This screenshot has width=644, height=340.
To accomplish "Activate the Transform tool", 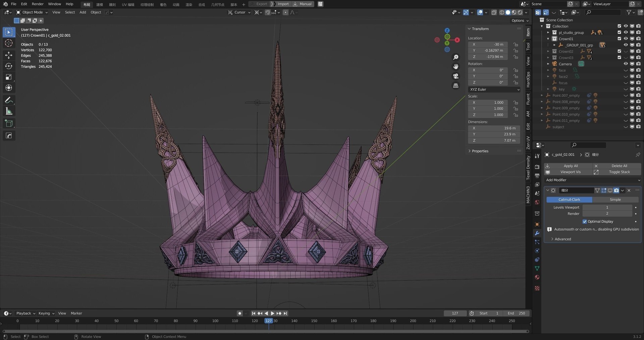I will click(9, 88).
